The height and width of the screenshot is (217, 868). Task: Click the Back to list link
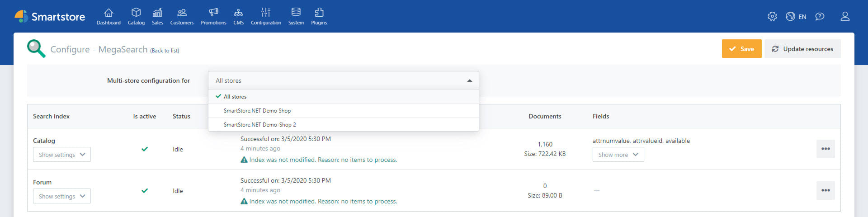[165, 51]
